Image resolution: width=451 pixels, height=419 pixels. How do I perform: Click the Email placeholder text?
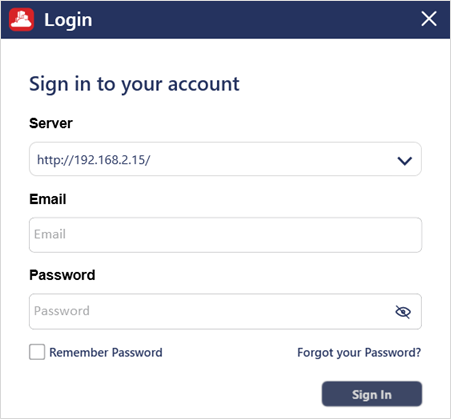tap(50, 234)
